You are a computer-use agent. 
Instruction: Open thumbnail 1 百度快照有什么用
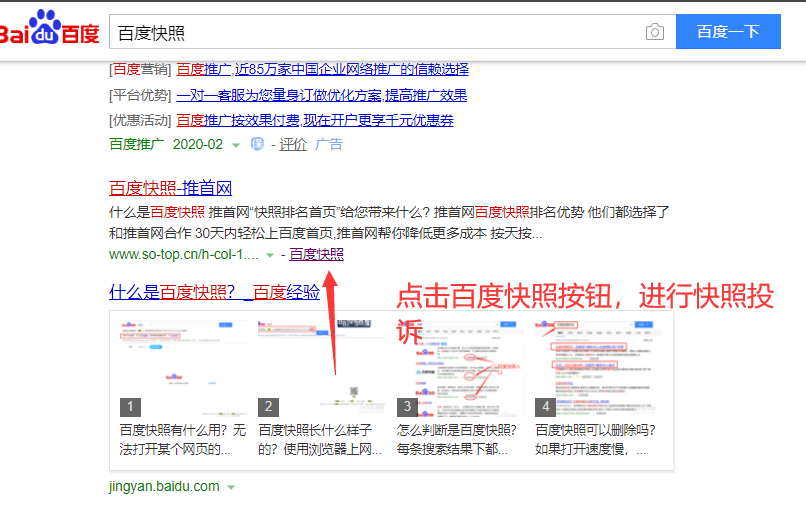(183, 368)
